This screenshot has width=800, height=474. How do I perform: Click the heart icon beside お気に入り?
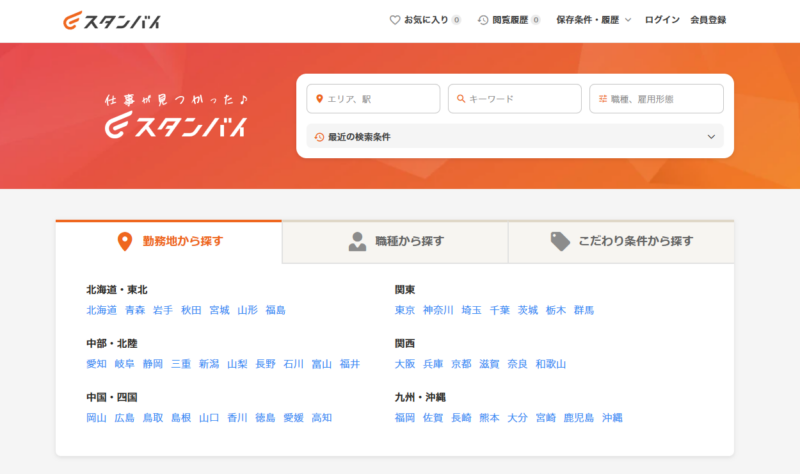coord(395,20)
